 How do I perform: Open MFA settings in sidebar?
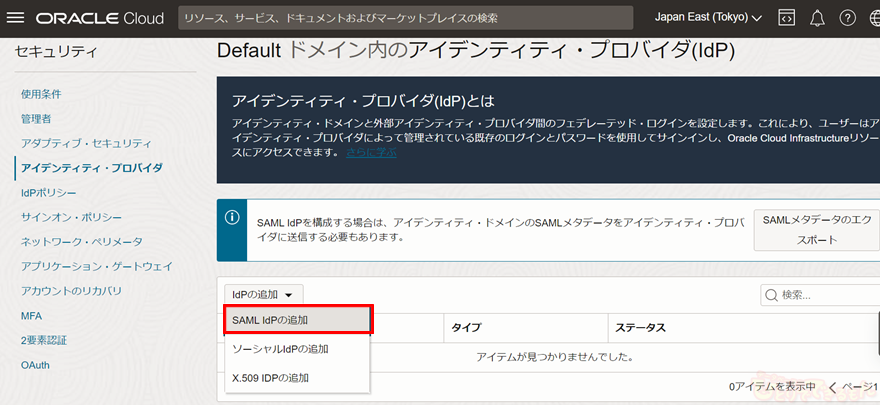tap(32, 316)
